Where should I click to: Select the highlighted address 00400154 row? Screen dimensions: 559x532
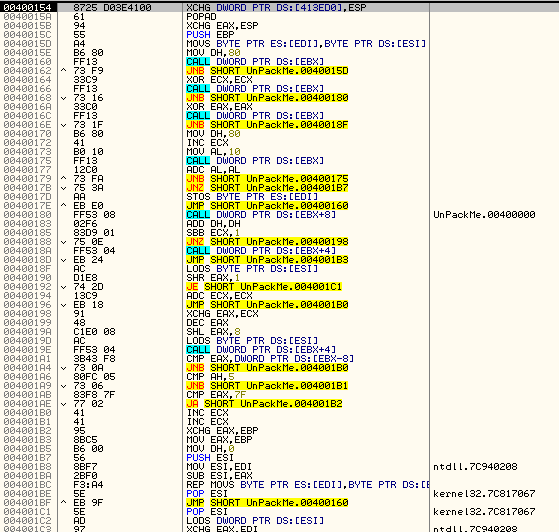pyautogui.click(x=280, y=7)
